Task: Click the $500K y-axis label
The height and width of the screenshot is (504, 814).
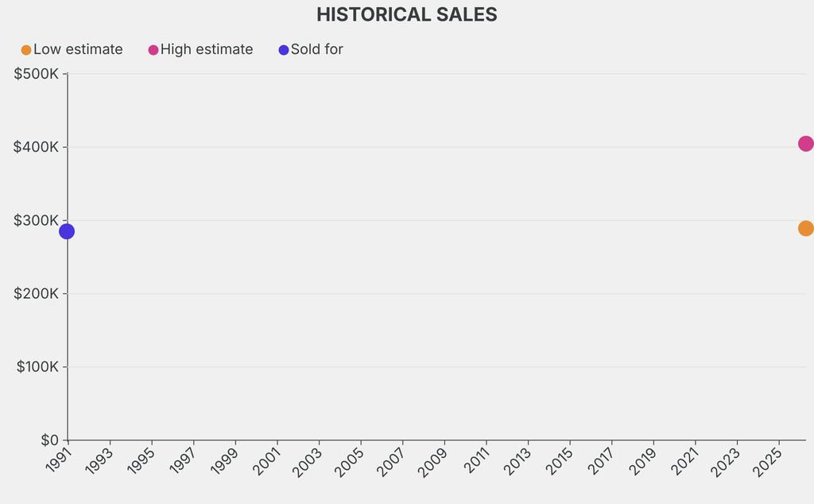Action: tap(37, 74)
